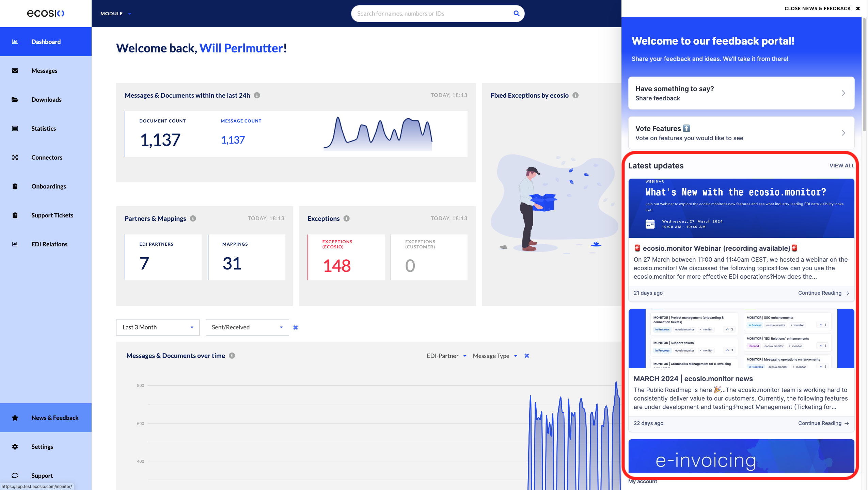Show info for Fixed Exceptions by ecosio
868x490 pixels.
[575, 95]
